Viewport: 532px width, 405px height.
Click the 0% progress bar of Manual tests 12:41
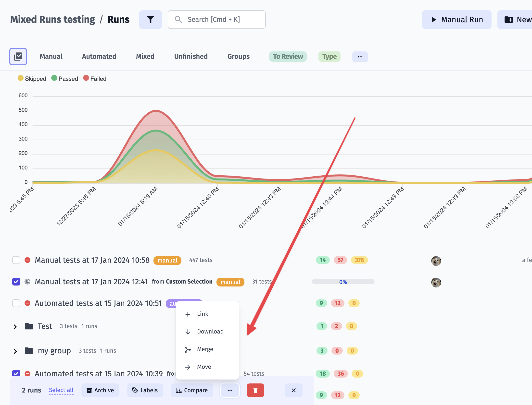(343, 282)
